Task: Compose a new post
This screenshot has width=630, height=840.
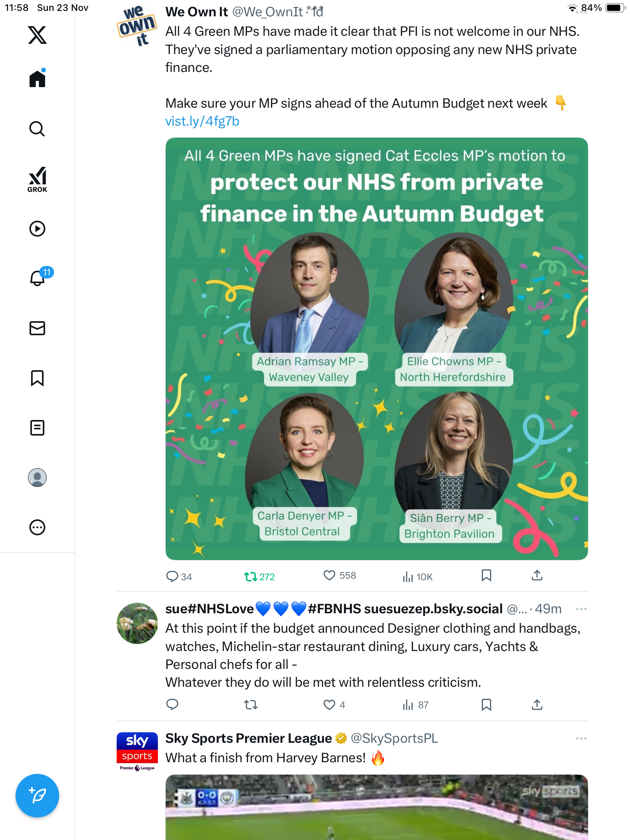Action: (x=37, y=795)
